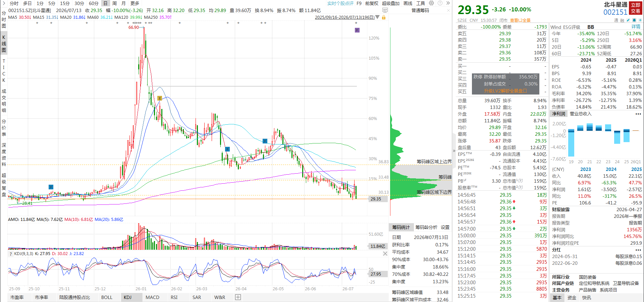Click stock code 002151 in the quote header
This screenshot has width=644, height=302.
point(615,12)
